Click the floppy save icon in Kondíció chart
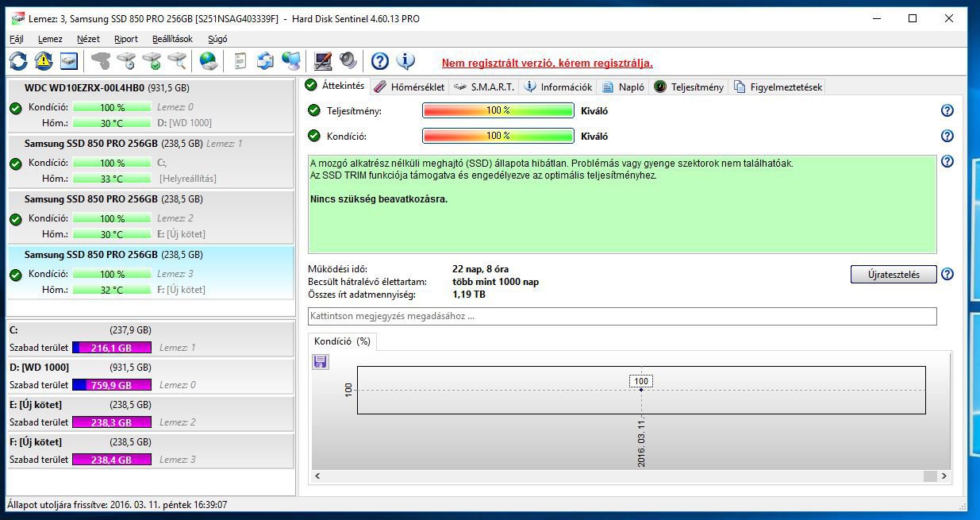 tap(321, 362)
